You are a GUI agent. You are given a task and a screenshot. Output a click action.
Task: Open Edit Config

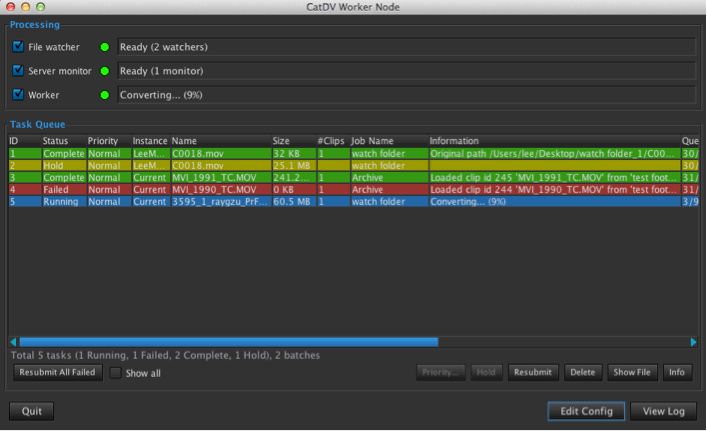pos(586,411)
